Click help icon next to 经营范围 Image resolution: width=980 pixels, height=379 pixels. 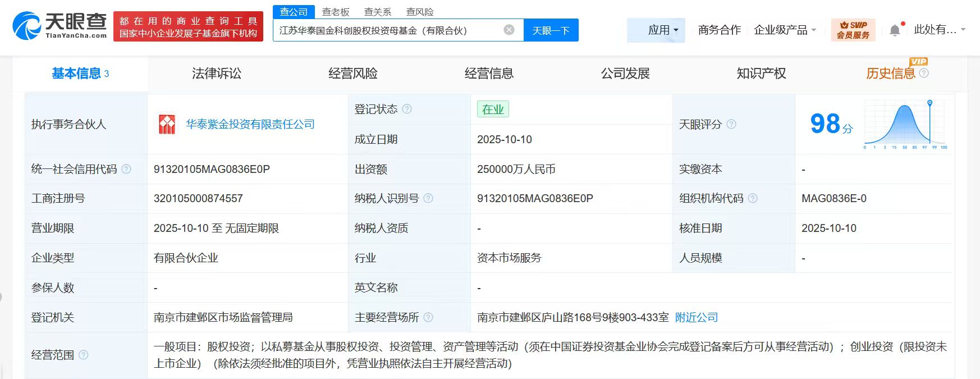84,355
